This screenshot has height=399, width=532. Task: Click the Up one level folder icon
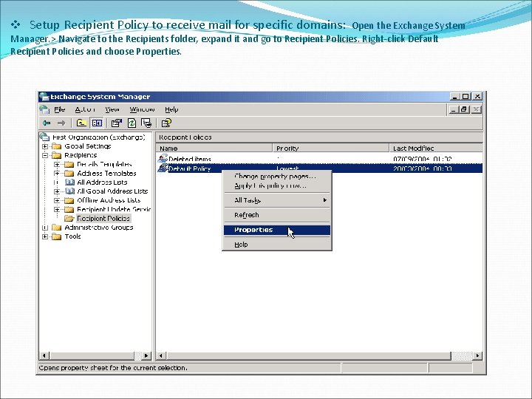click(x=81, y=123)
